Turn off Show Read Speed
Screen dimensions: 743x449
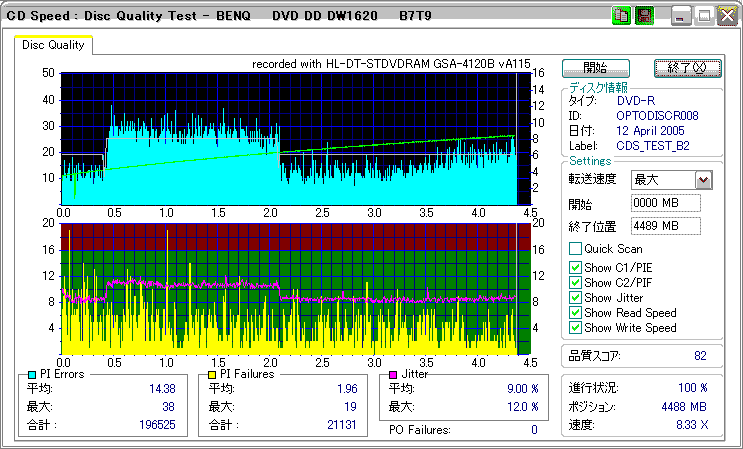point(575,313)
